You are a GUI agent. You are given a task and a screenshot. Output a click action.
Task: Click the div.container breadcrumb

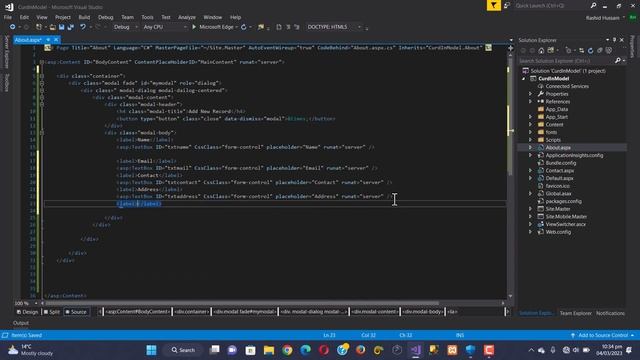tap(192, 312)
